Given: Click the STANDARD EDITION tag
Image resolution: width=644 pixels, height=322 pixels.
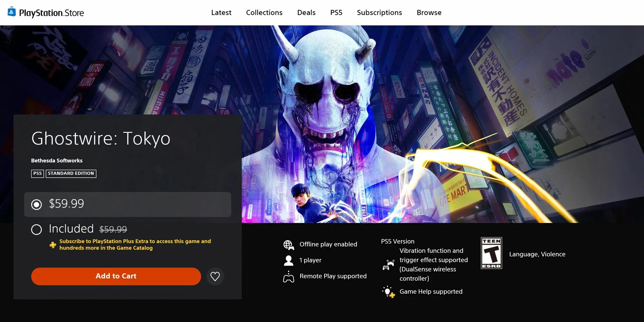Looking at the screenshot, I should tap(71, 174).
